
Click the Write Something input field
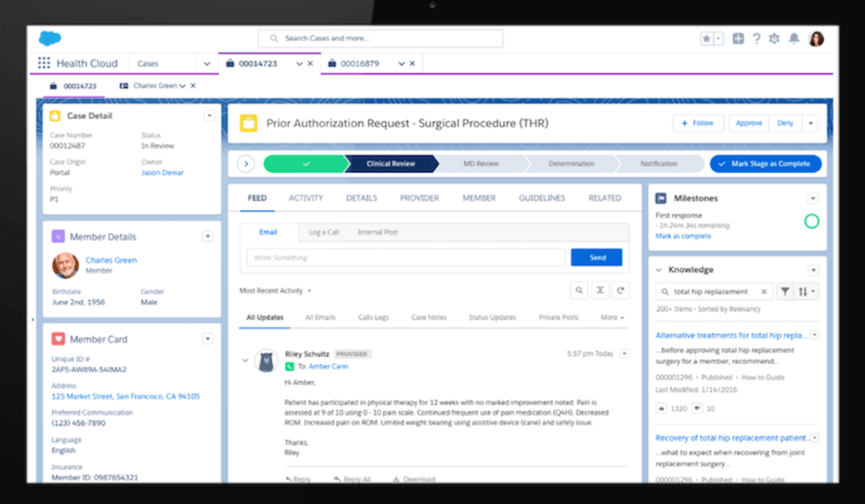tap(405, 257)
